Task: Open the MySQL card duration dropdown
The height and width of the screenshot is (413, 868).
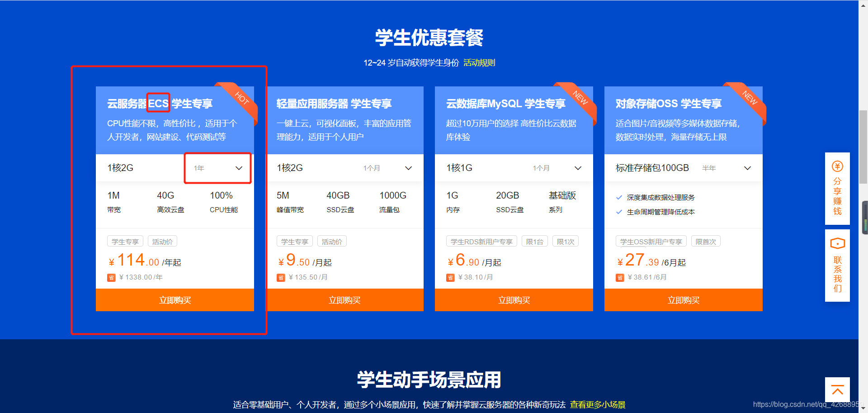Action: (x=577, y=168)
